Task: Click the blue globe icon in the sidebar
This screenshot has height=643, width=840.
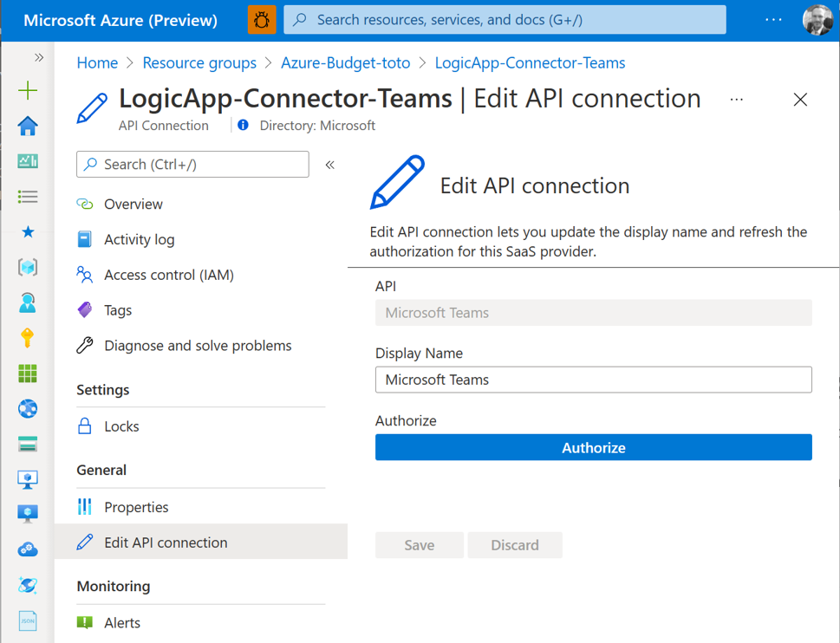Action: tap(28, 408)
